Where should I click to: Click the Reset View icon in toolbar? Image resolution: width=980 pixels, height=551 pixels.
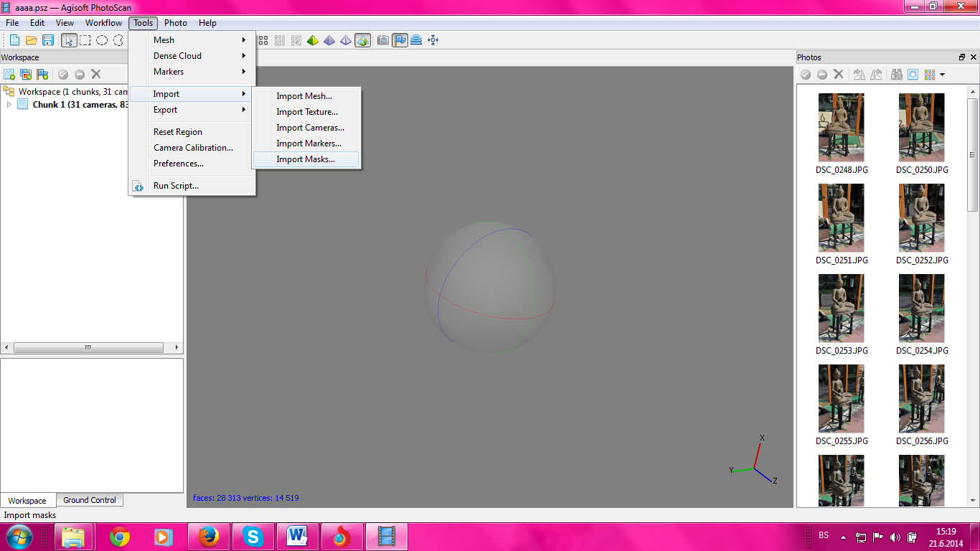(x=433, y=40)
